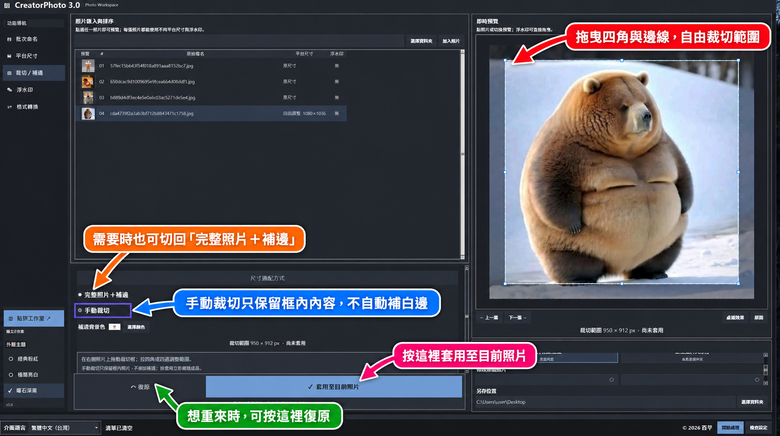Open the 介面語言 繁體中文 dropdown
This screenshot has height=436, width=780.
[64, 428]
